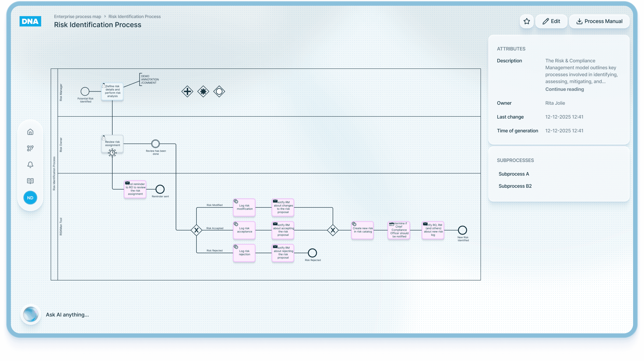The width and height of the screenshot is (644, 361).
Task: Go to Enterprise process map breadcrumb
Action: pyautogui.click(x=78, y=16)
